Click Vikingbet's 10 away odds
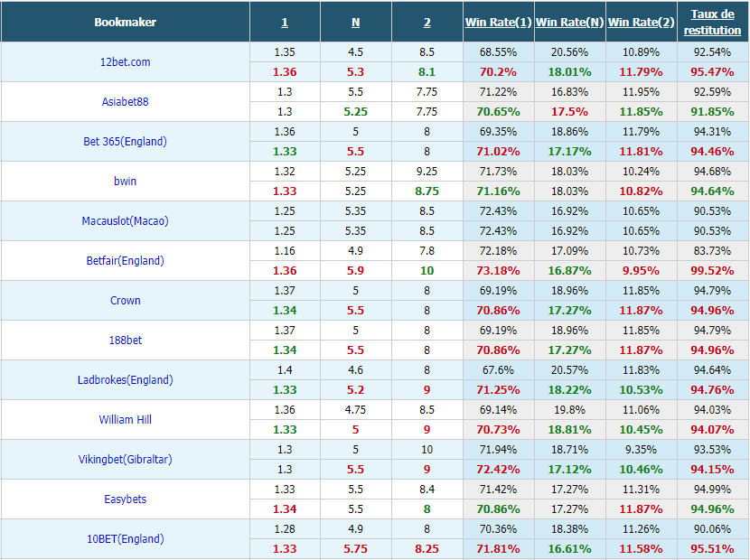This screenshot has width=750, height=560. click(x=427, y=449)
